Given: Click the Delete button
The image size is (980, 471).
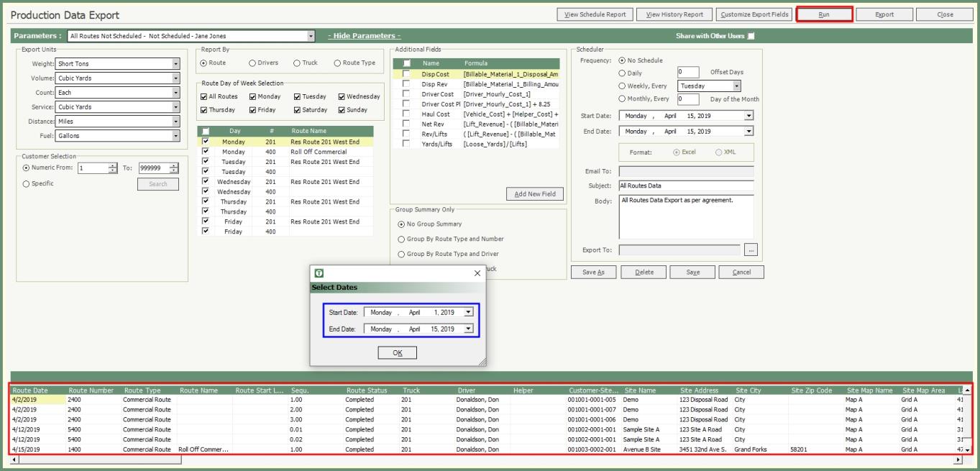Looking at the screenshot, I should click(643, 273).
